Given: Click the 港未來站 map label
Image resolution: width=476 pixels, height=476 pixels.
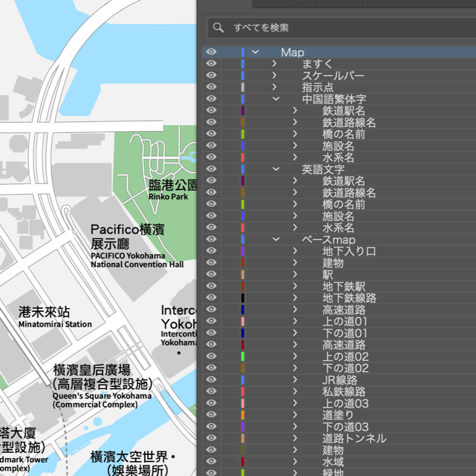Looking at the screenshot, I should (x=44, y=312).
